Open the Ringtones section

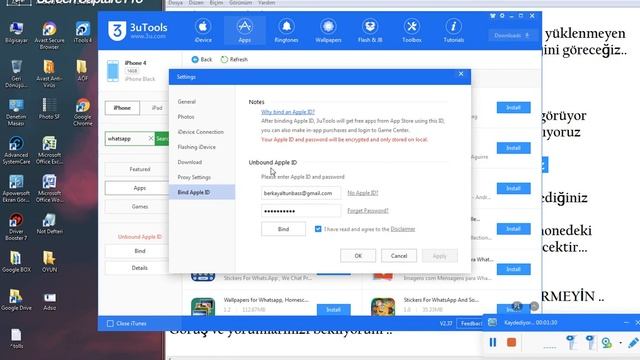click(286, 31)
